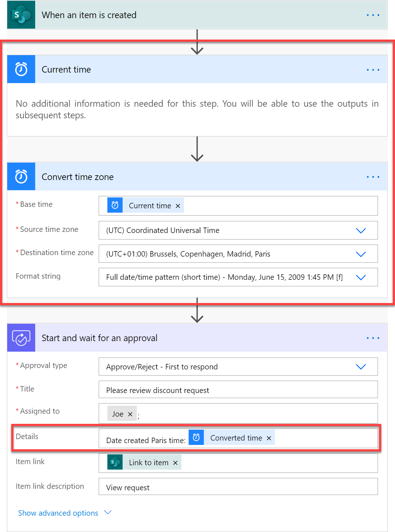Screen dimensions: 395x532
Task: Click the '(UTC) Coordinated Universal Time' value
Action: pyautogui.click(x=162, y=230)
